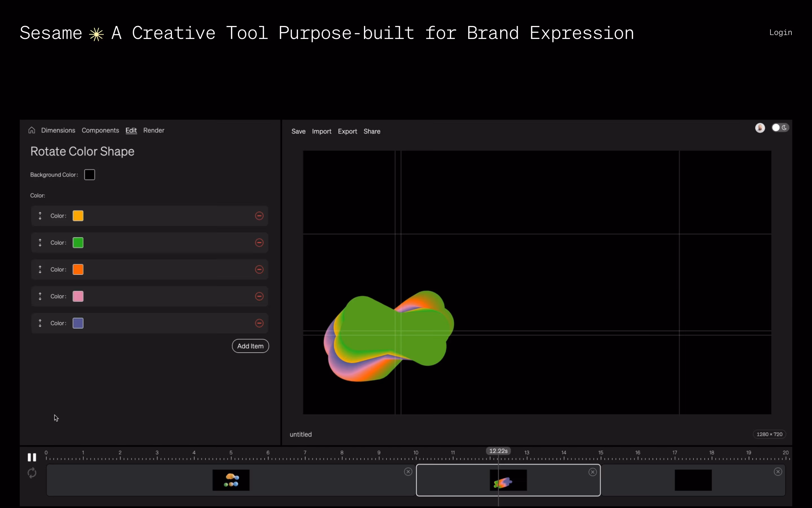Open the pink color swatch

[x=78, y=296]
